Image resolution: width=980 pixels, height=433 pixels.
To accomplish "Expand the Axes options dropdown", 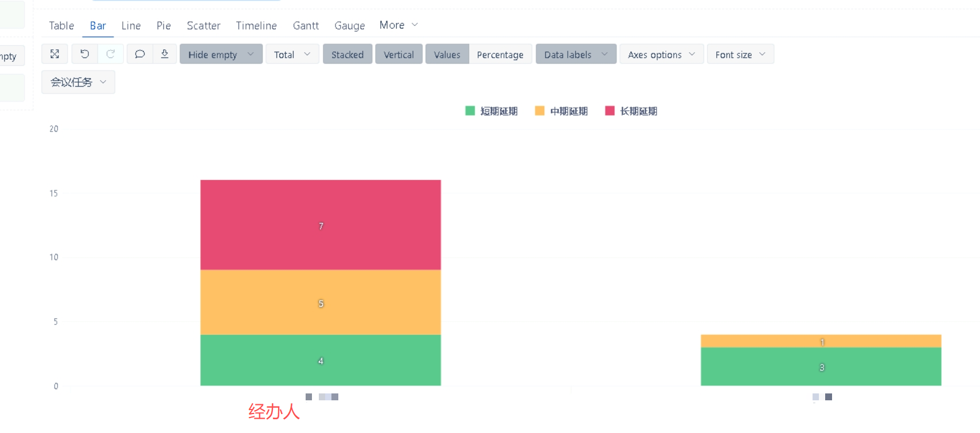I will pyautogui.click(x=661, y=54).
